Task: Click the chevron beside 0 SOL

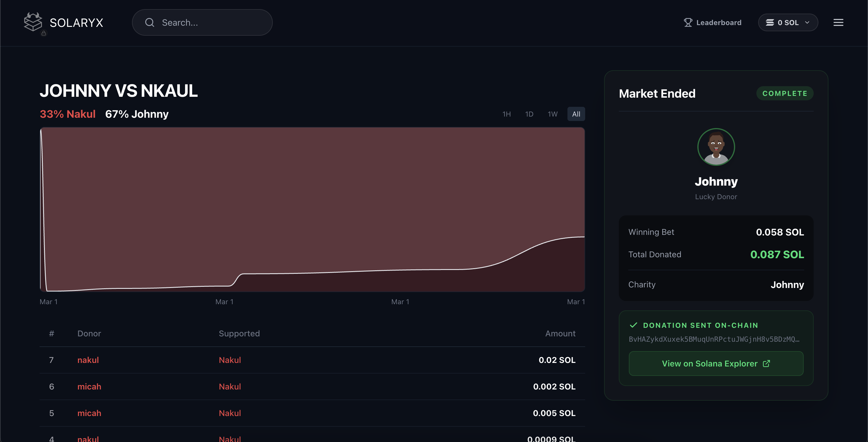Action: coord(807,22)
